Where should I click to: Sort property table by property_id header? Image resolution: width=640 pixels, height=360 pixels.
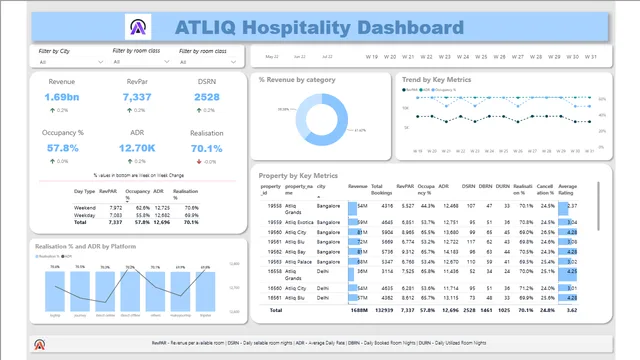point(271,189)
